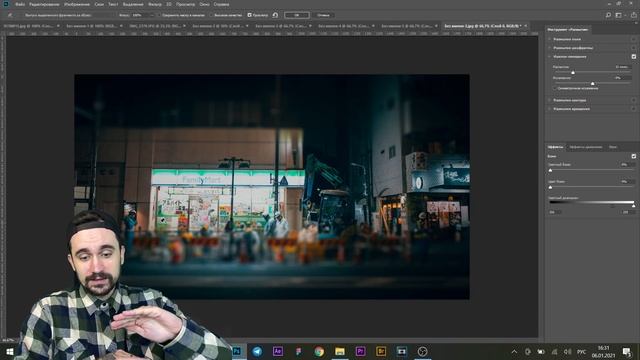
Task: Click Отмена to cancel the blur
Action: (323, 15)
